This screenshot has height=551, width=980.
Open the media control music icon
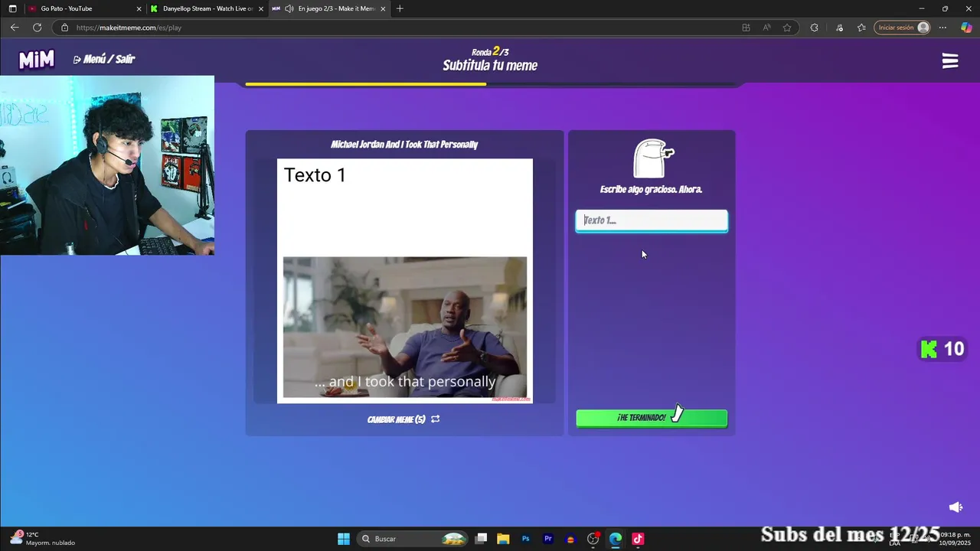840,28
